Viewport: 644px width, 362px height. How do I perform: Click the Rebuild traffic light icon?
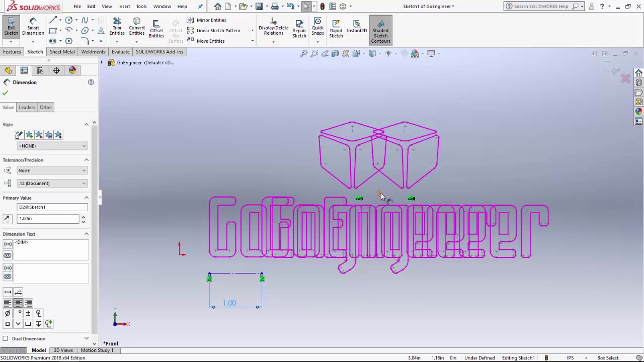point(323,7)
